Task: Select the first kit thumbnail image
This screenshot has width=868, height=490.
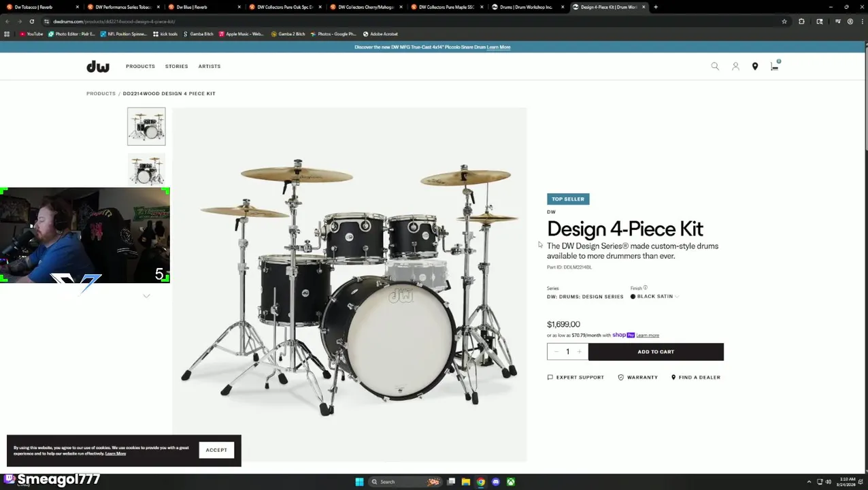Action: click(146, 126)
